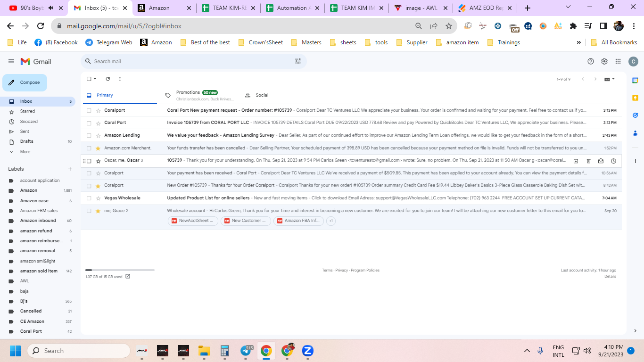Open the Starred folder

click(x=27, y=111)
